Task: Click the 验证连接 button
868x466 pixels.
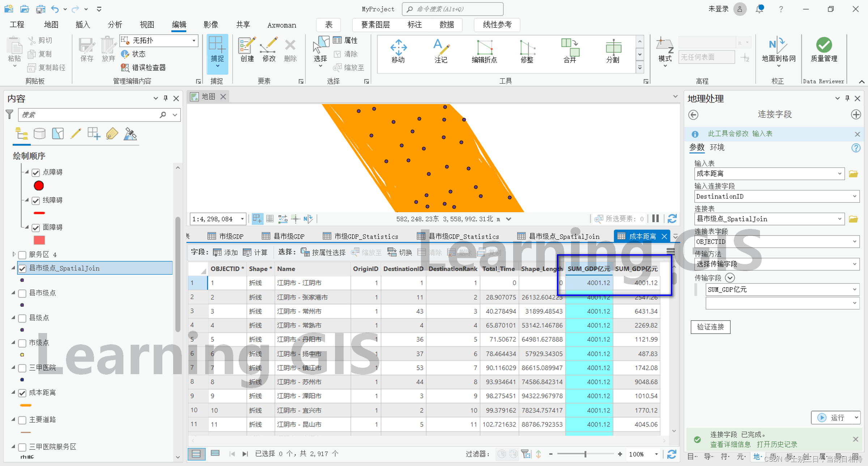Action: [710, 327]
